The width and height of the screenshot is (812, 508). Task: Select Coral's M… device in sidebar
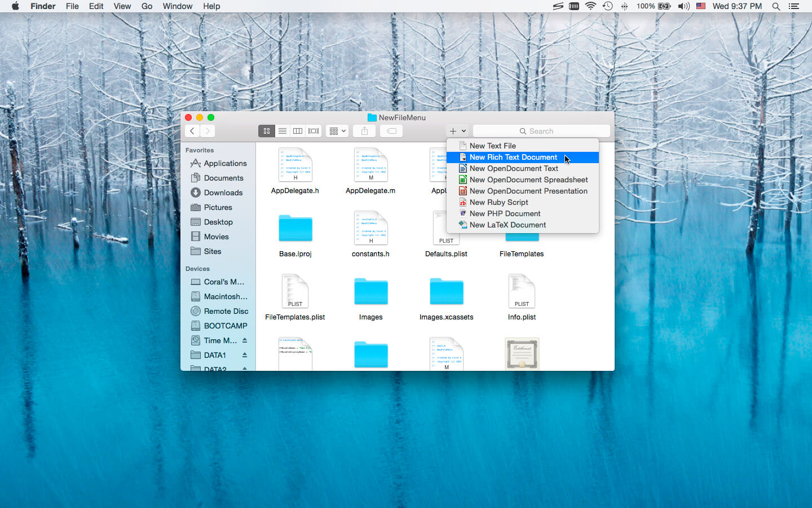pos(218,282)
